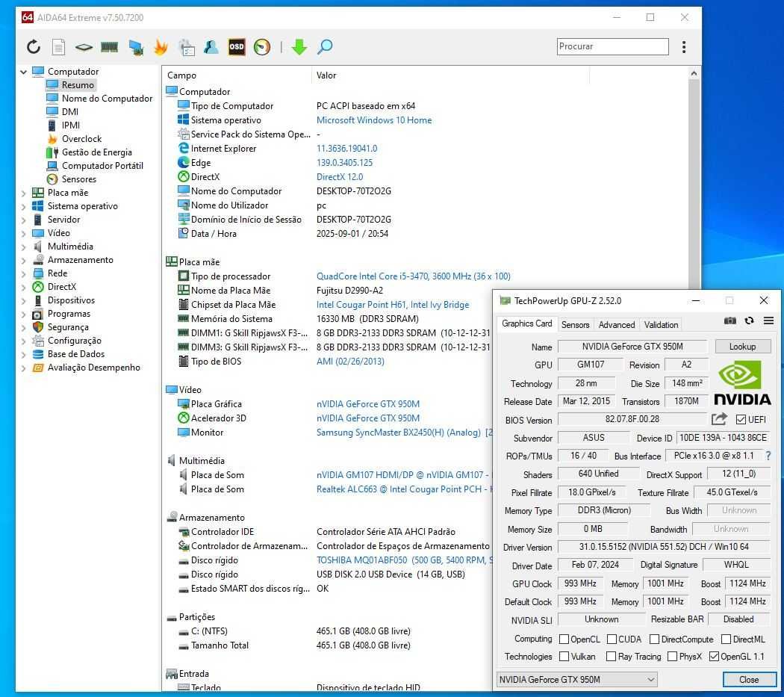784x697 pixels.
Task: Click the magnifier search icon in toolbar
Action: [325, 47]
